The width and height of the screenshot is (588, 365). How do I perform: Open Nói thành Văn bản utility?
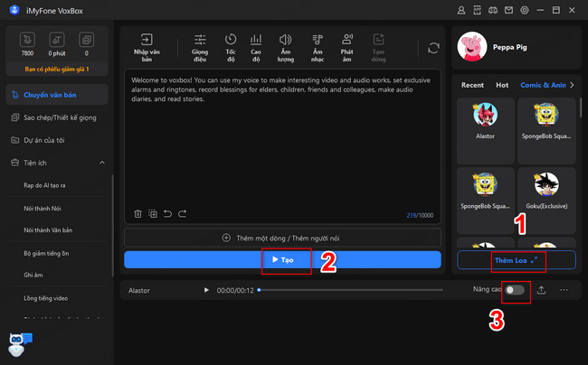click(x=48, y=230)
